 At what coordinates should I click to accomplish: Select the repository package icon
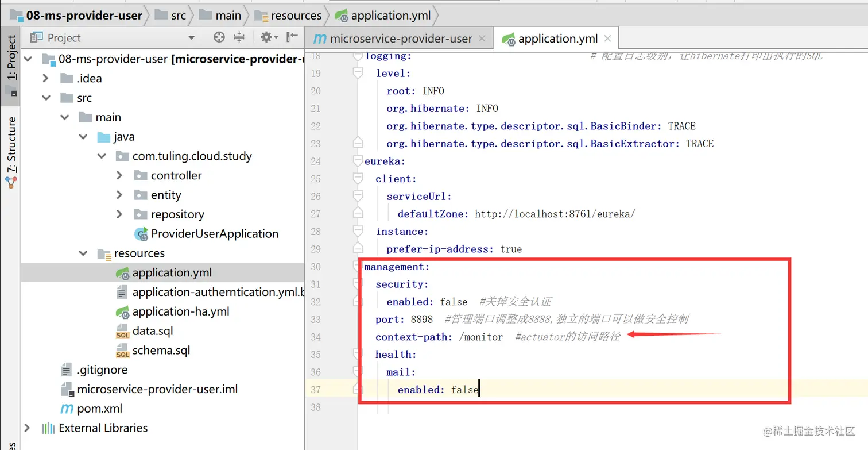click(141, 214)
